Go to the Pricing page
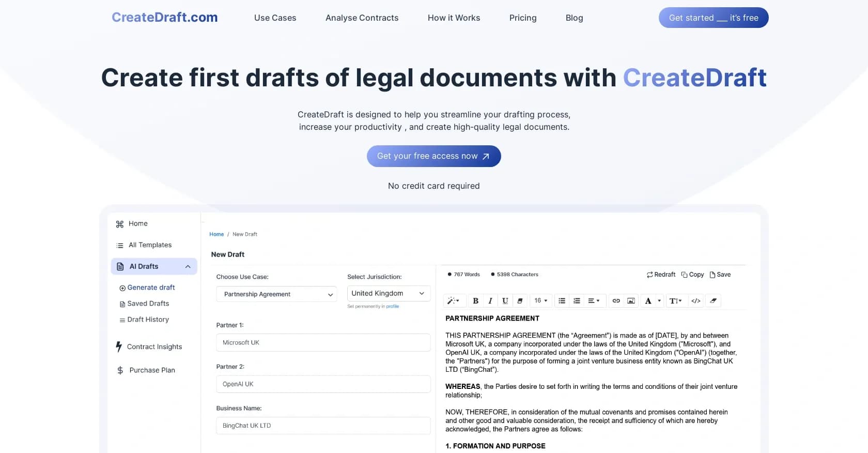Viewport: 868px width, 453px height. point(523,18)
